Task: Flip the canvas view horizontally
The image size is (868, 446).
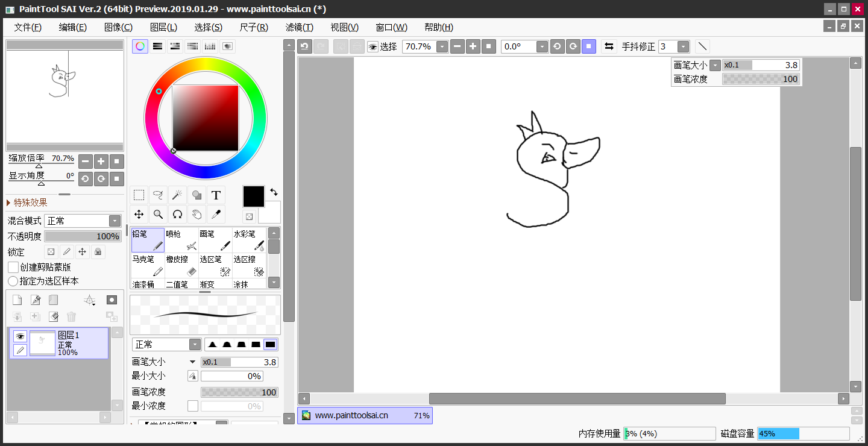Action: tap(609, 46)
